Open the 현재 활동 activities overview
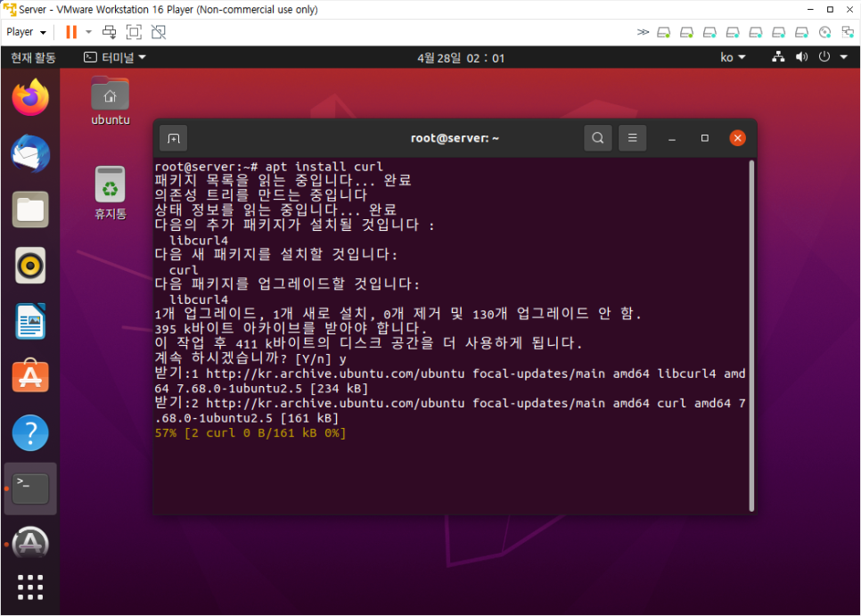The width and height of the screenshot is (861, 616). point(33,58)
